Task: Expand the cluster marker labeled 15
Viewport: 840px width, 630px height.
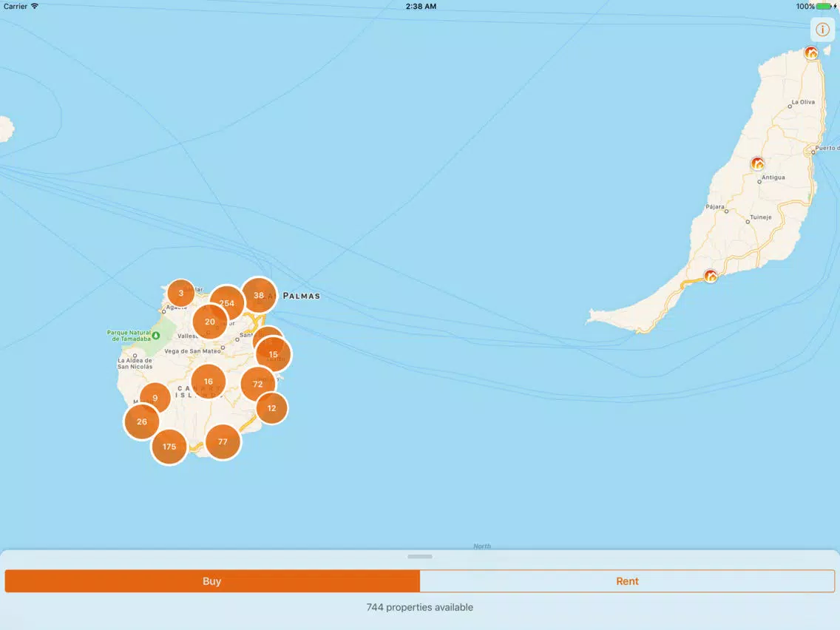Action: point(274,354)
